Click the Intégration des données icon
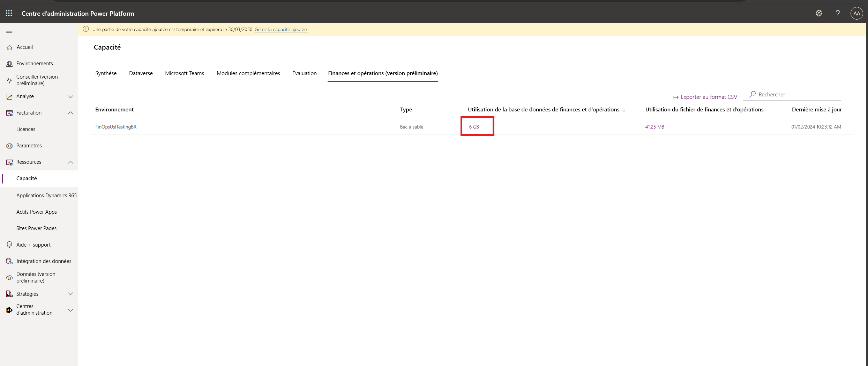 (9, 261)
